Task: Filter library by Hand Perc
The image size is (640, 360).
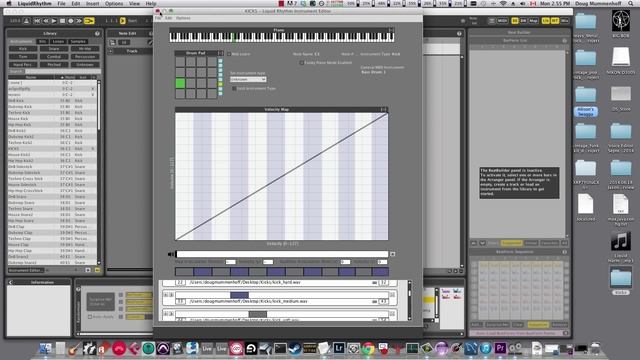Action: pos(23,64)
